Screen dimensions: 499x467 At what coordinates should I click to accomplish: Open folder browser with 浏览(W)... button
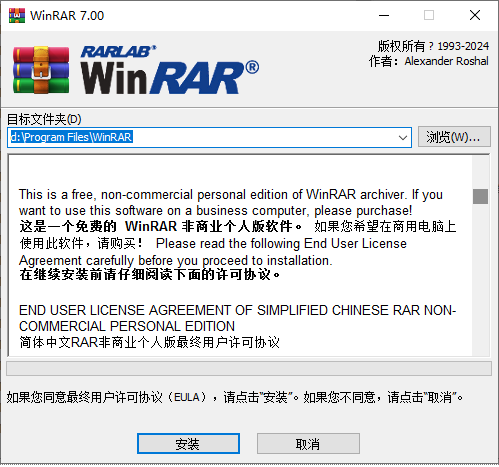point(454,137)
